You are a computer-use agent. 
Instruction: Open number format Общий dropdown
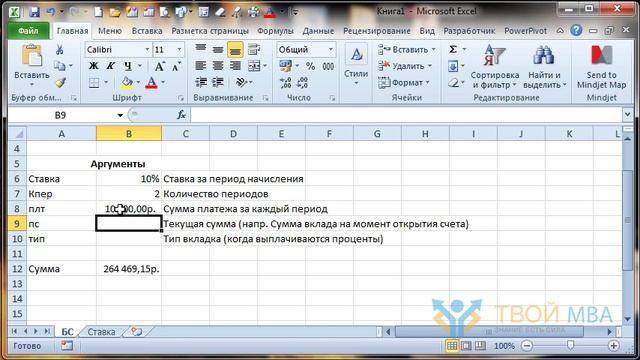[331, 49]
